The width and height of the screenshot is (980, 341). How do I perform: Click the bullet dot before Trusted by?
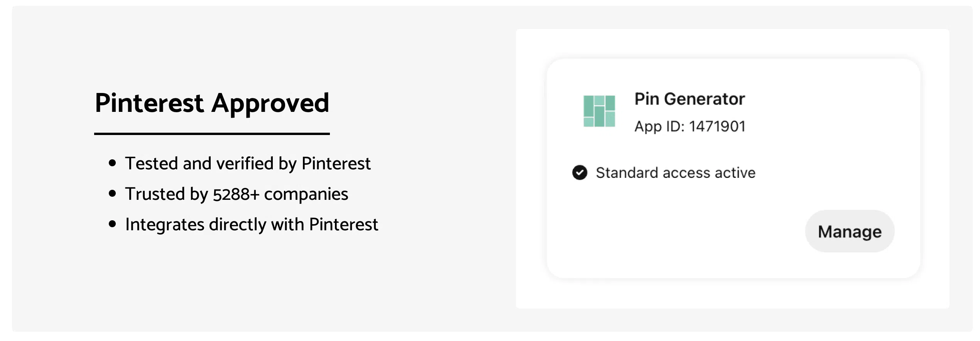click(x=112, y=194)
